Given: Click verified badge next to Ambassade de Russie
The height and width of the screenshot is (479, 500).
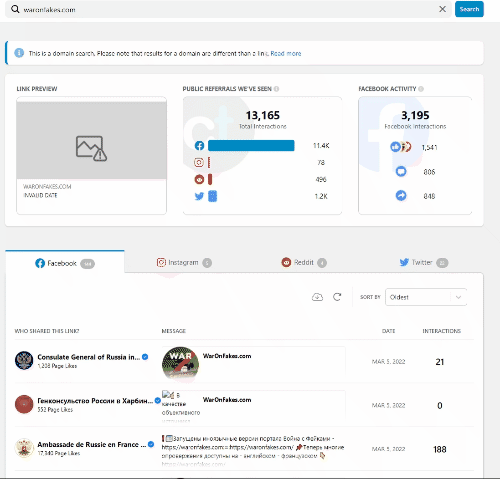Looking at the screenshot, I should 151,444.
